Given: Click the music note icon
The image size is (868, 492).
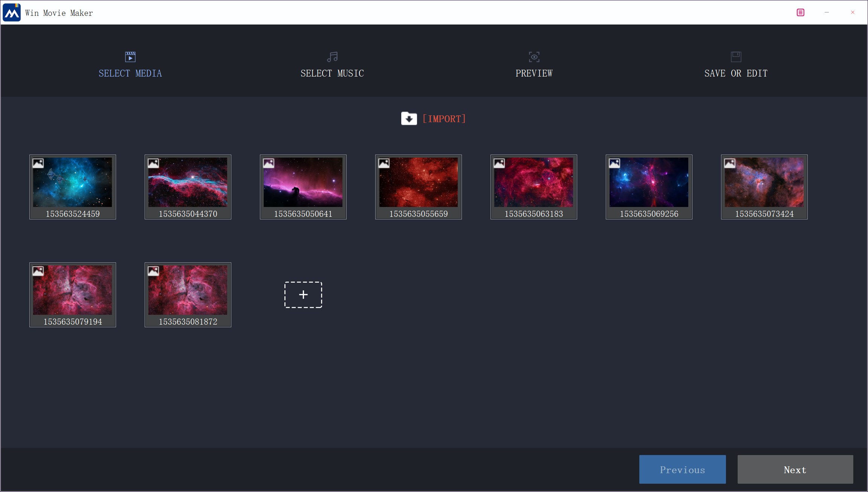Looking at the screenshot, I should pyautogui.click(x=332, y=57).
